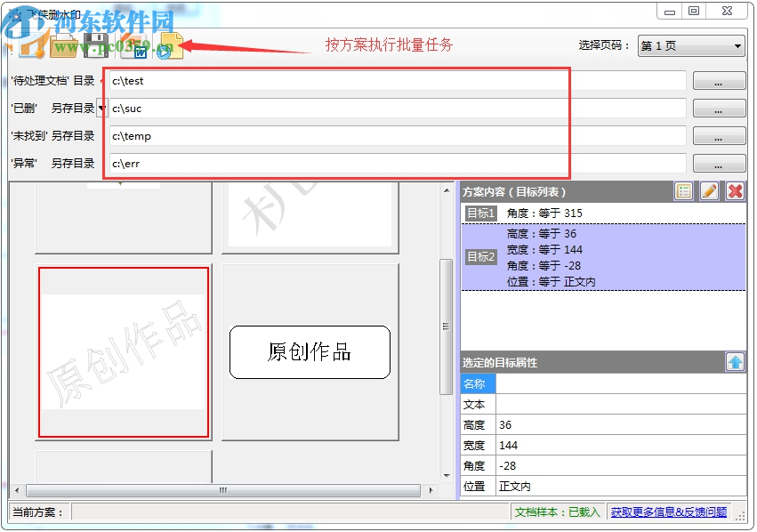Click the 宽度 value cell showing 144
The width and height of the screenshot is (757, 532).
click(x=621, y=445)
